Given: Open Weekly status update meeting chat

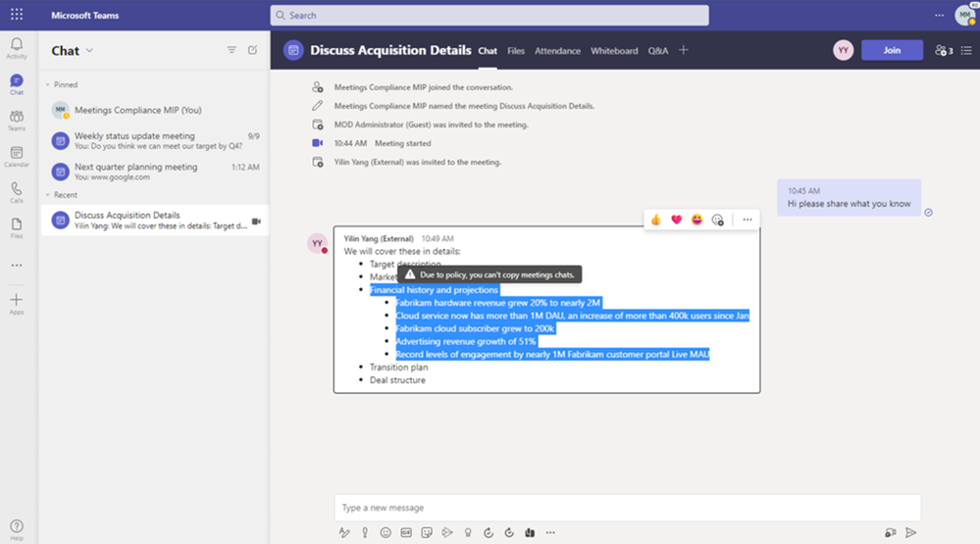Looking at the screenshot, I should pyautogui.click(x=155, y=140).
